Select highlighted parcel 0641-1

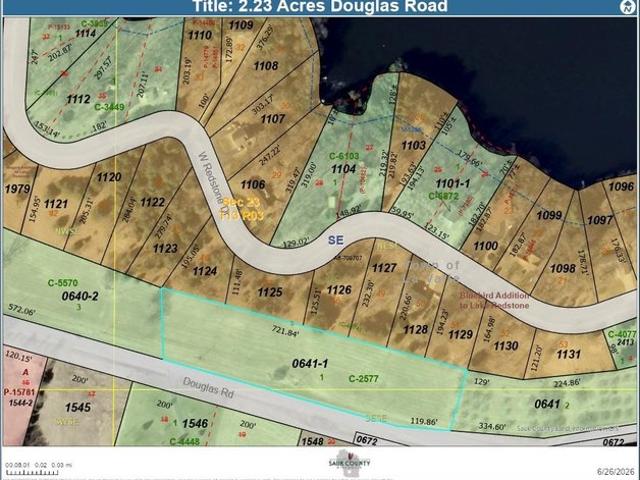pyautogui.click(x=310, y=363)
